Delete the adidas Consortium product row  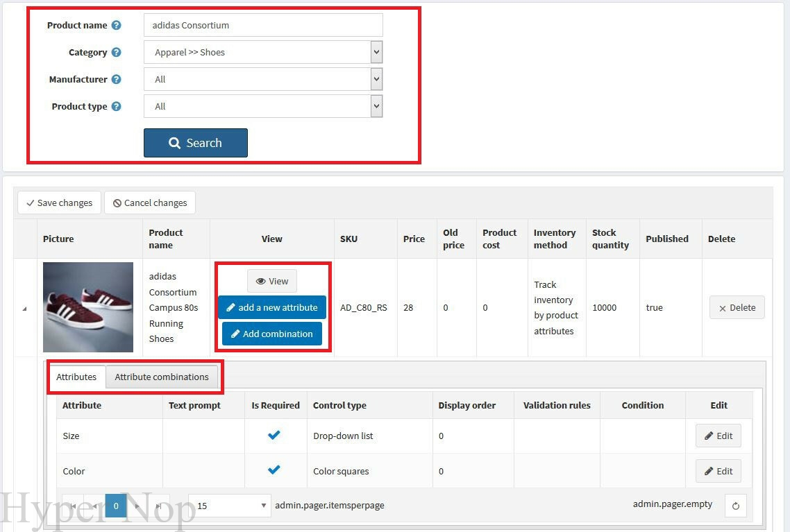click(737, 307)
